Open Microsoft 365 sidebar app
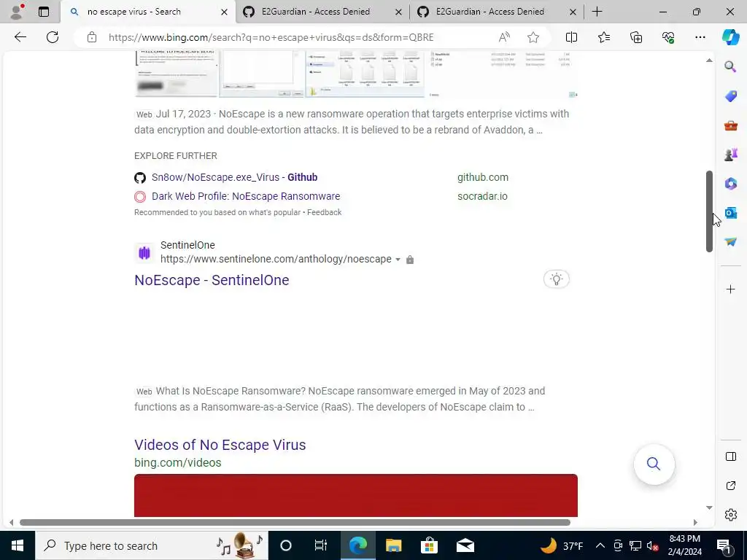 730,184
